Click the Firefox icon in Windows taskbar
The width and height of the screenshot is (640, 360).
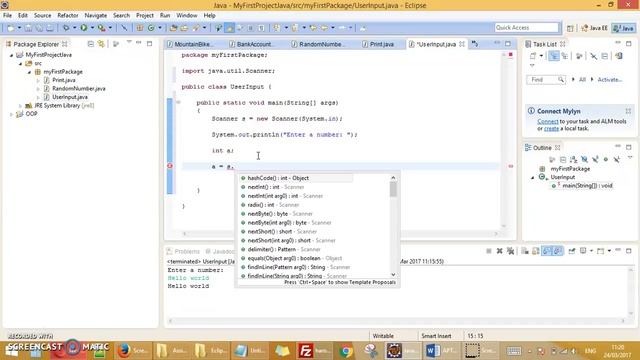[x=124, y=351]
